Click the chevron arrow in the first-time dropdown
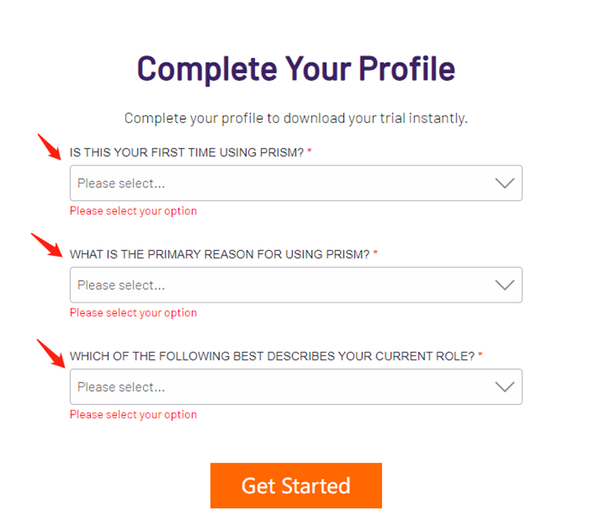 (505, 183)
